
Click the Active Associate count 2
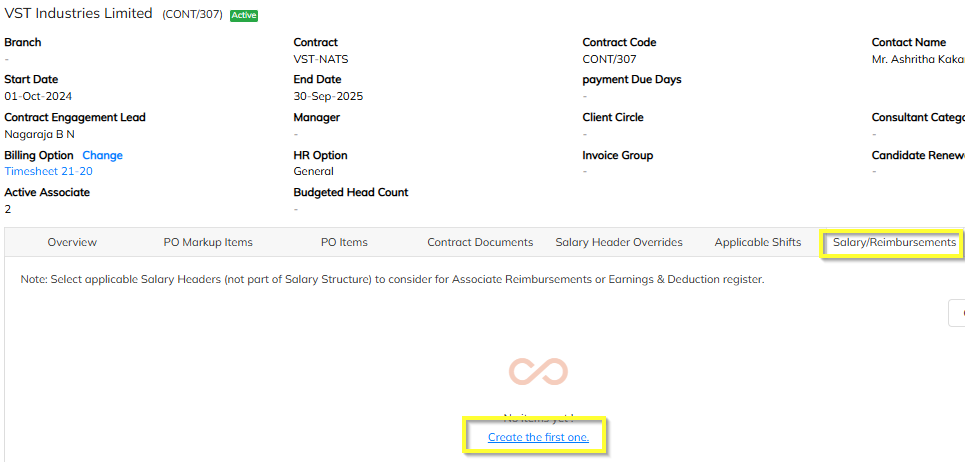8,209
